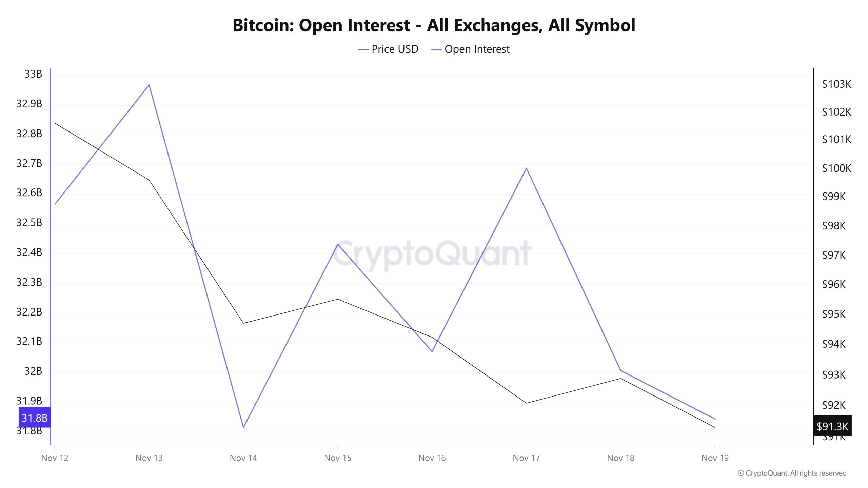Click the $103K right axis label

[836, 84]
